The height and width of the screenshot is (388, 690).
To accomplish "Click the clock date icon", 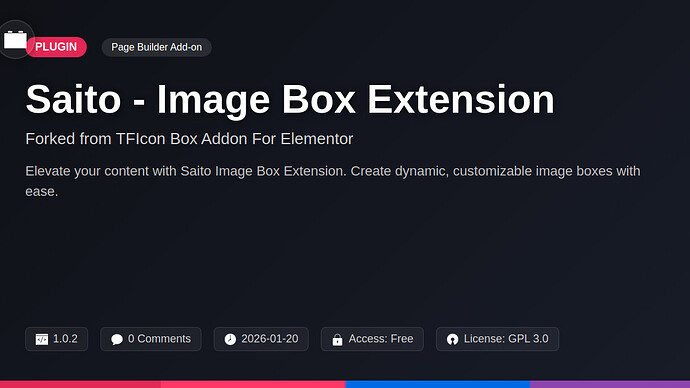I will click(x=230, y=339).
